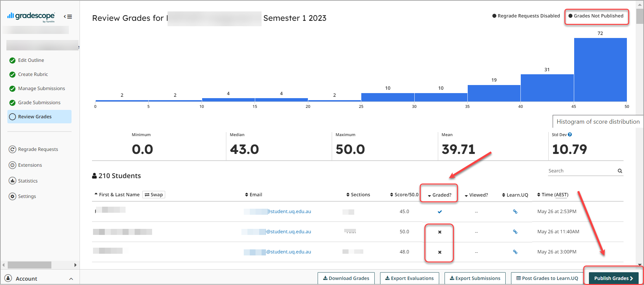
Task: Click the histogram bar labeled 31
Action: click(x=547, y=88)
